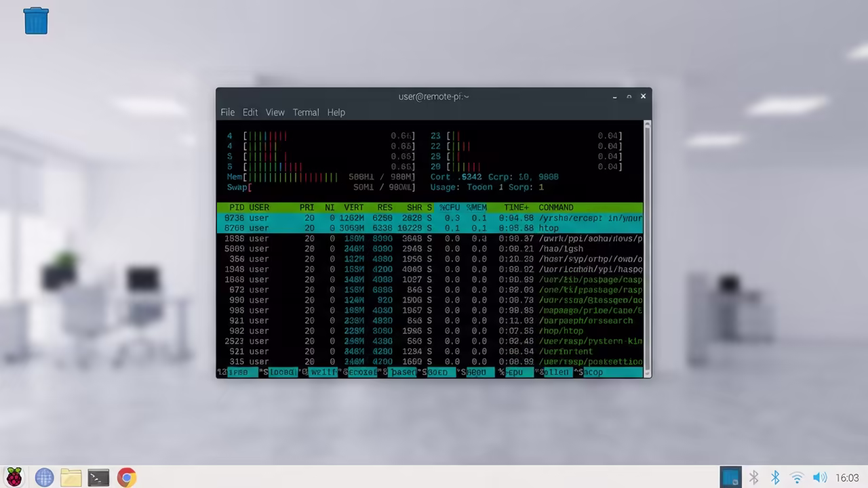Minimize the terminal window
868x488 pixels.
click(x=614, y=96)
